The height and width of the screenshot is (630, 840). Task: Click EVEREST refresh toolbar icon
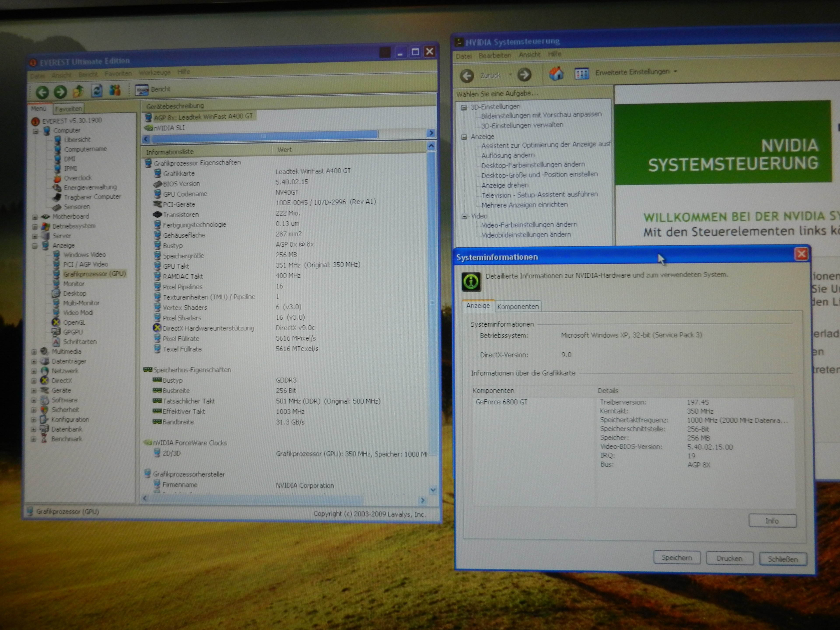point(97,90)
